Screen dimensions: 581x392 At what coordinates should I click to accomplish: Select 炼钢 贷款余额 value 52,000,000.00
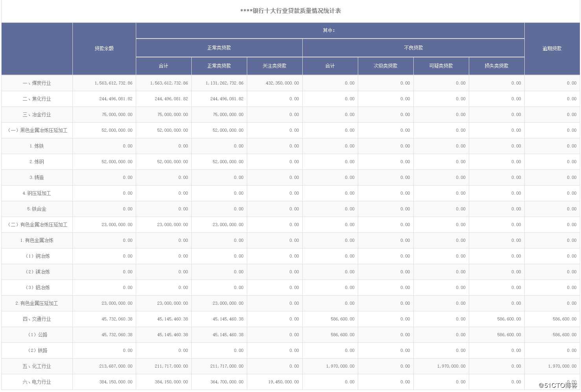pos(117,162)
